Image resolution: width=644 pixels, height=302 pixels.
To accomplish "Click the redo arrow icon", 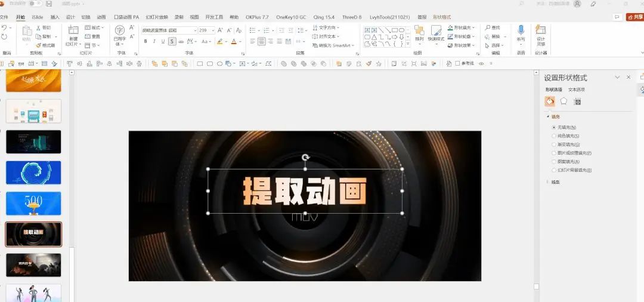I will click(x=4, y=36).
